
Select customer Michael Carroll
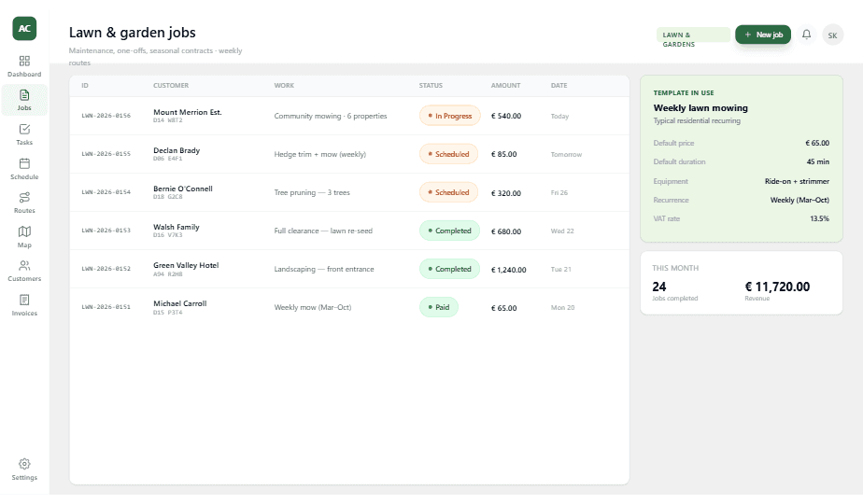[180, 303]
